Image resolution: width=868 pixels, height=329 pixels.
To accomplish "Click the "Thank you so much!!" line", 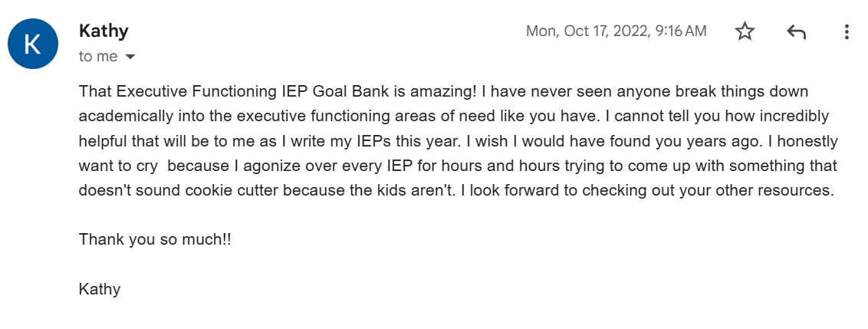I will (155, 239).
